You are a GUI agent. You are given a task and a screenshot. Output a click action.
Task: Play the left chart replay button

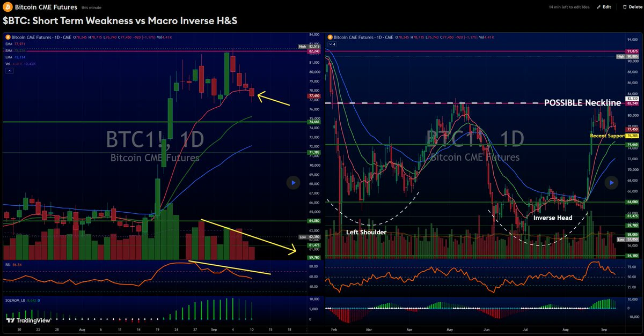pos(293,183)
